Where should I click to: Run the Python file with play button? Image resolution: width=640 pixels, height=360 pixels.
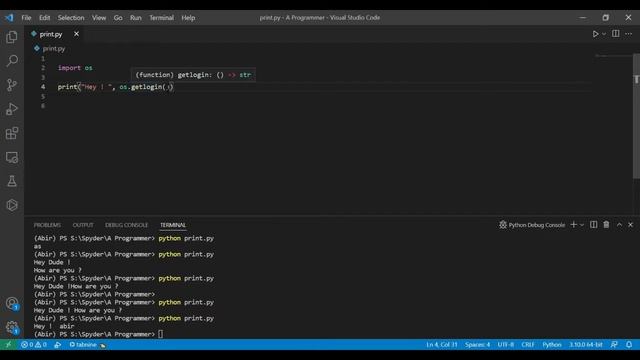tap(595, 34)
